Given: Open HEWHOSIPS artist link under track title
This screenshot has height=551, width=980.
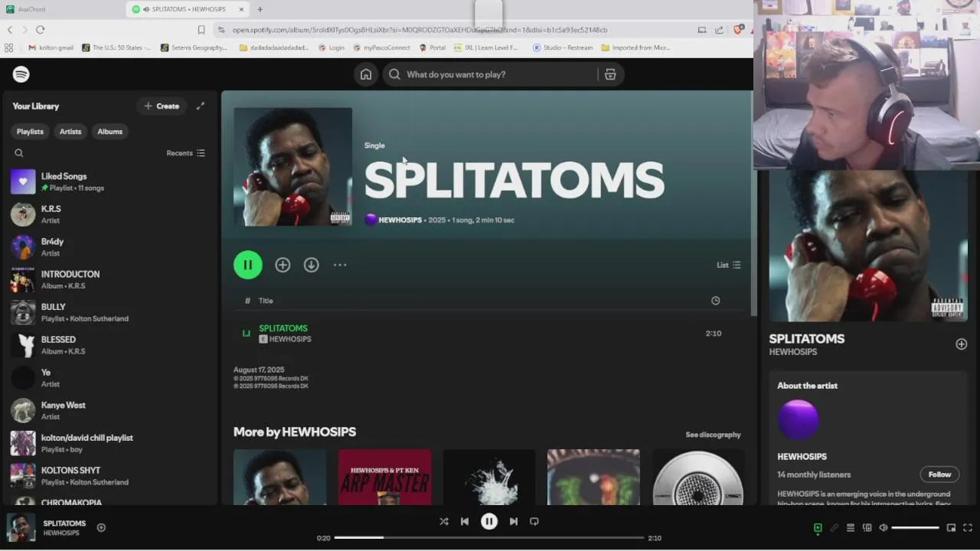Looking at the screenshot, I should [290, 339].
